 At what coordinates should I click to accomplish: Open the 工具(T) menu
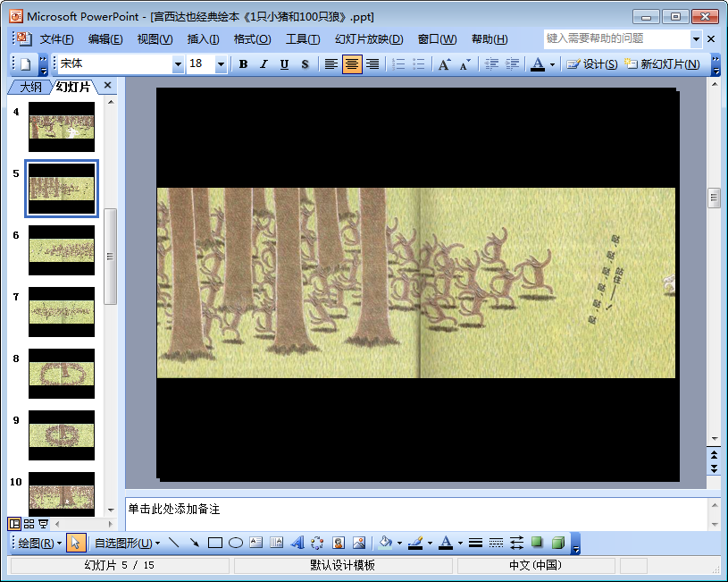click(x=303, y=39)
